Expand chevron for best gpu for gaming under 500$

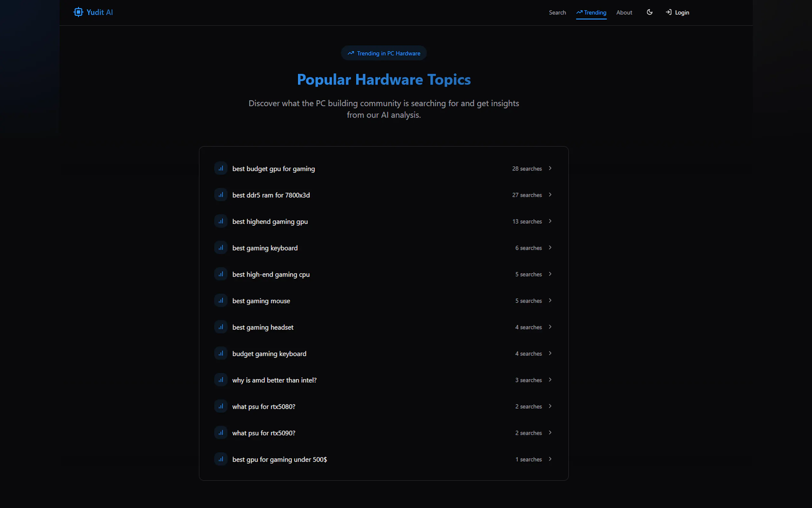coord(550,459)
